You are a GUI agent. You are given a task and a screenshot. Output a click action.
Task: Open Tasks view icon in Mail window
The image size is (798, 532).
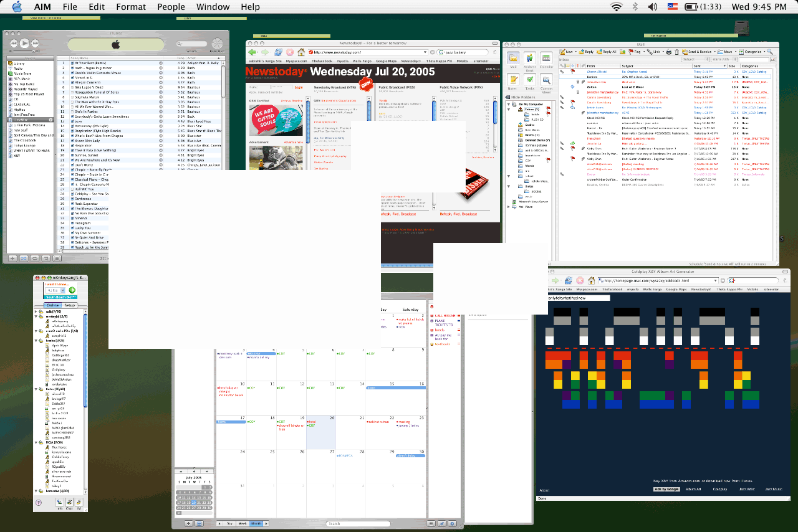tap(530, 79)
